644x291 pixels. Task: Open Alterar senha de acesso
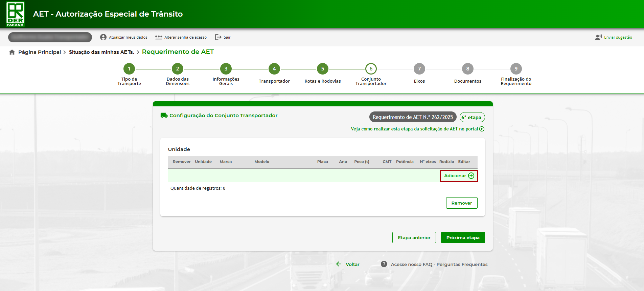(185, 37)
